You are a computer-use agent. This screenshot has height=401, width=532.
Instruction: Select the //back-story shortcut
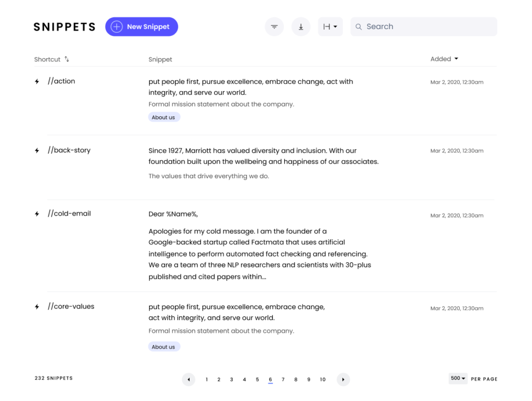coord(69,150)
